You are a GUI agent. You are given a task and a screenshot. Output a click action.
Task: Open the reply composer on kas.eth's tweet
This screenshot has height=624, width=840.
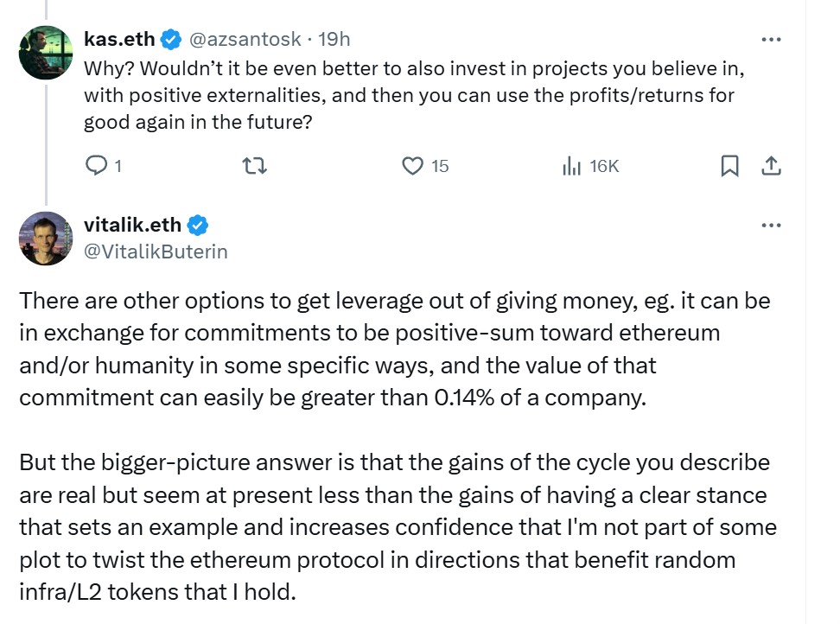[x=95, y=166]
